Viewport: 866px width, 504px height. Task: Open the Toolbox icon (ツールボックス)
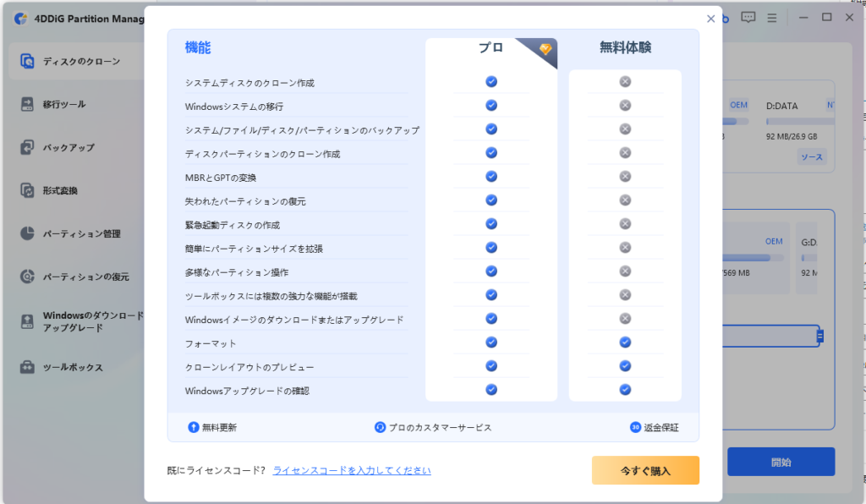point(27,367)
